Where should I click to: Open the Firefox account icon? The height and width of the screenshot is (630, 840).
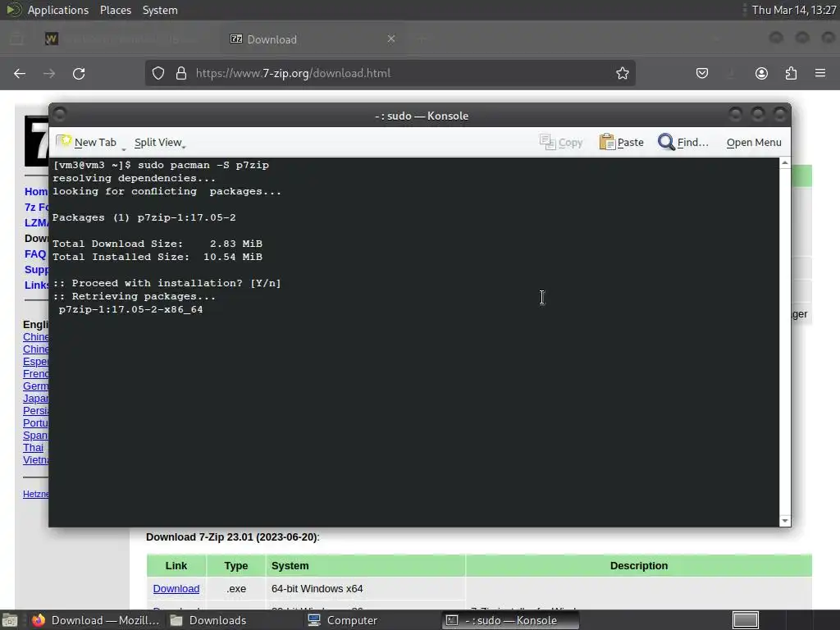(x=761, y=73)
